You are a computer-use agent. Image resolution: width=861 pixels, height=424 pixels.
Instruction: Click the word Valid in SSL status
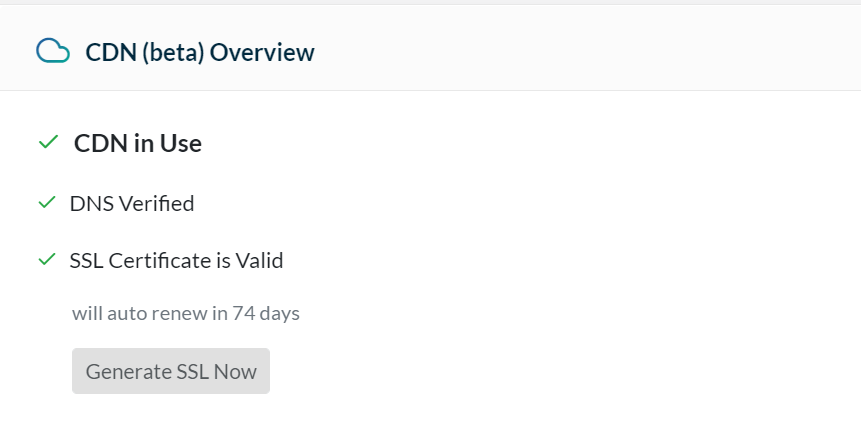[x=259, y=260]
